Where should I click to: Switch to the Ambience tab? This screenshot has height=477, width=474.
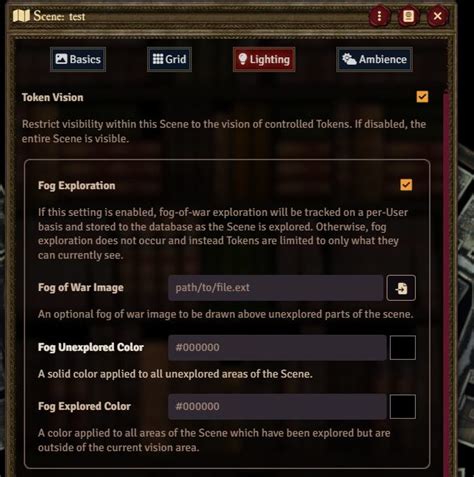click(x=374, y=59)
